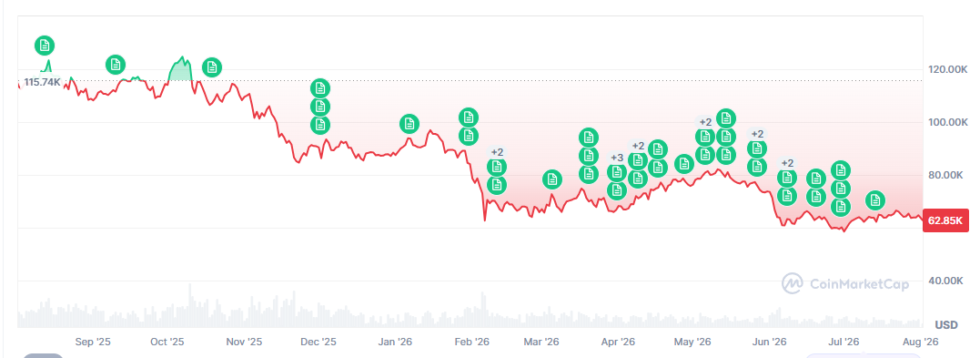The image size is (980, 358).
Task: Expand the +3 news badge in Apr '26
Action: point(617,157)
